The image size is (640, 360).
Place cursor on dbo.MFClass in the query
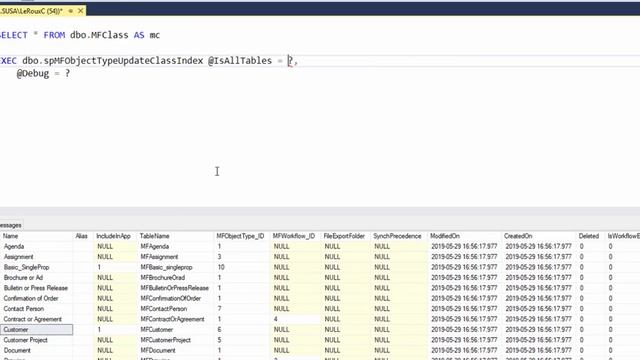(x=99, y=35)
